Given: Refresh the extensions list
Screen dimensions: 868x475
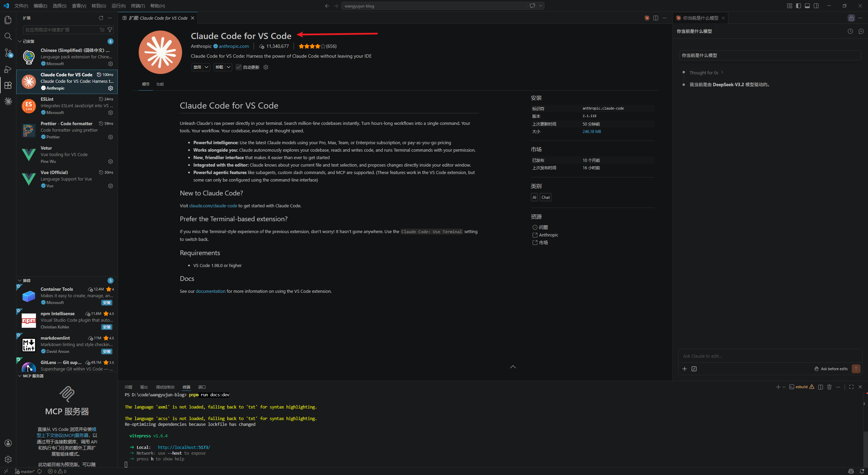Looking at the screenshot, I should [101, 18].
